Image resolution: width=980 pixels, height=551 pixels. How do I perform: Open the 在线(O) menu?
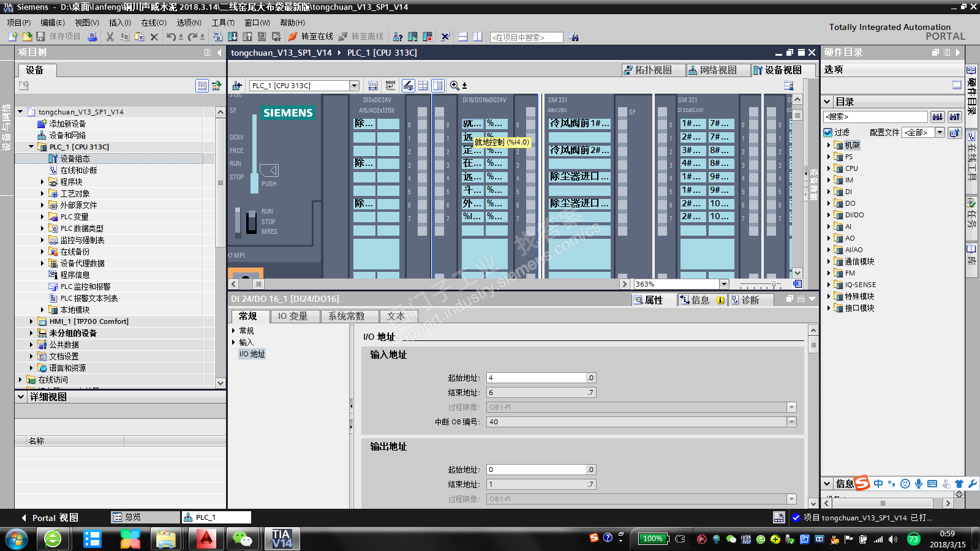pos(154,23)
